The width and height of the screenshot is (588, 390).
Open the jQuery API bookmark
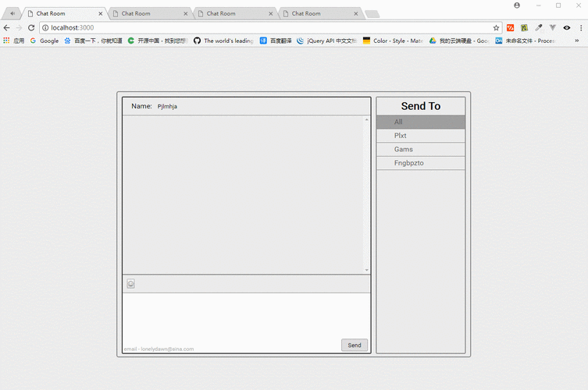326,41
